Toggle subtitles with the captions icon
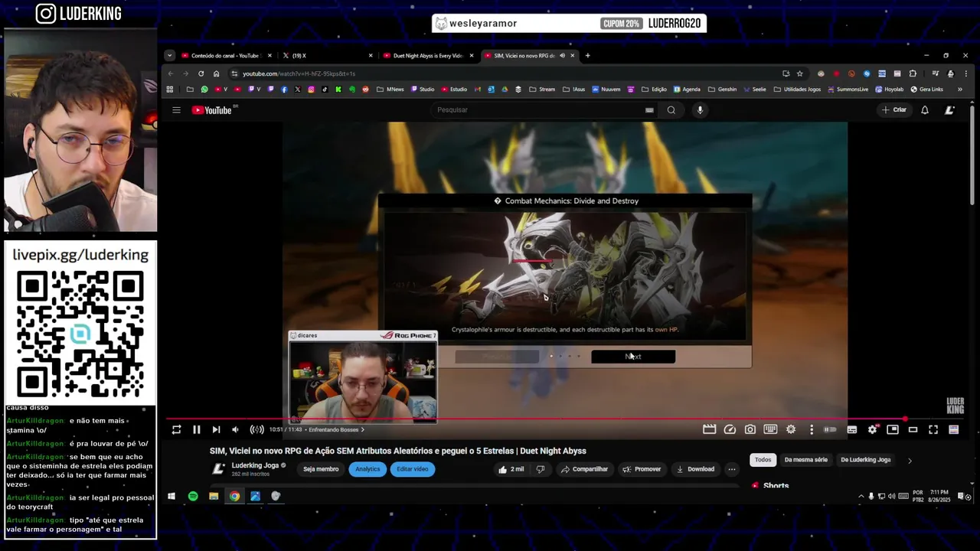Image resolution: width=980 pixels, height=551 pixels. [851, 430]
